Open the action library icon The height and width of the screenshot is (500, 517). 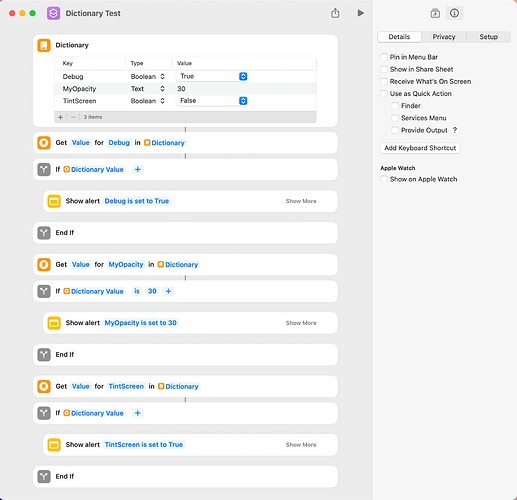click(x=435, y=13)
